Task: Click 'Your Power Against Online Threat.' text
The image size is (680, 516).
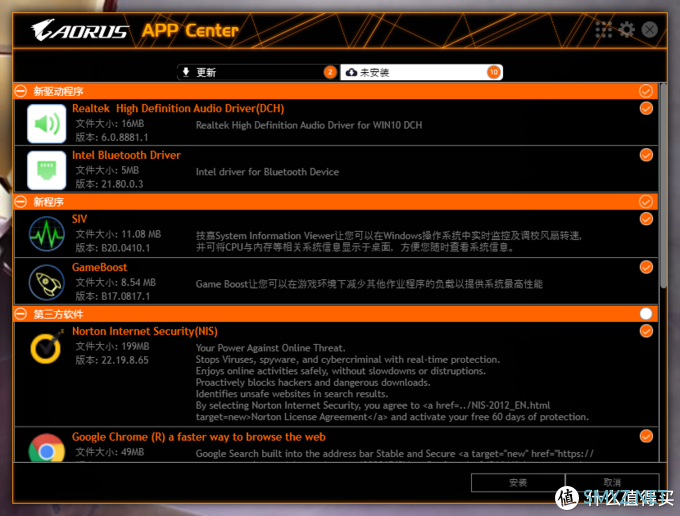Action: pos(271,348)
